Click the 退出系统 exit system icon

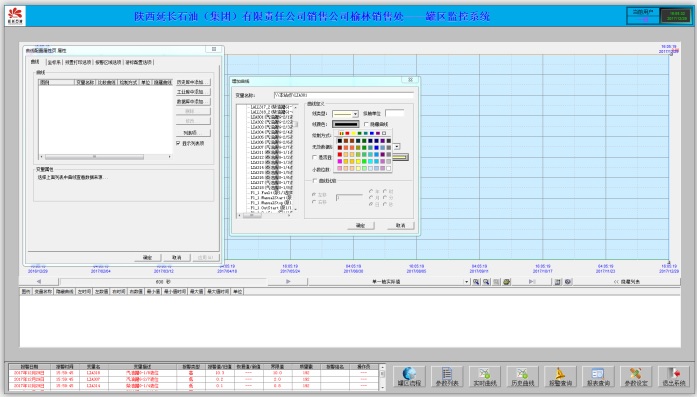pos(674,377)
